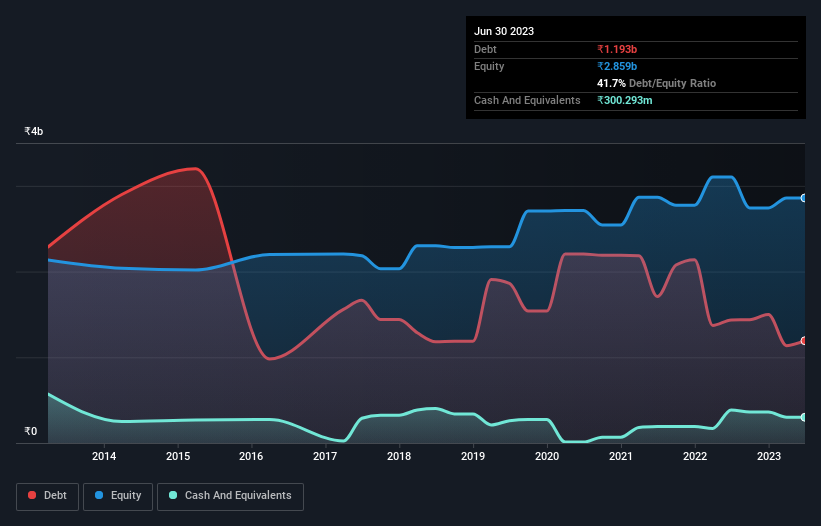The width and height of the screenshot is (821, 526).
Task: Click the 2022 x-axis label
Action: click(695, 456)
